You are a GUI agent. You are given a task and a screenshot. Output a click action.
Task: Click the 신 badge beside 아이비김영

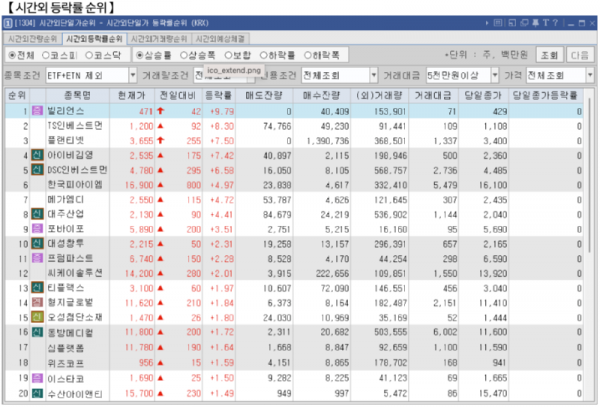pyautogui.click(x=37, y=155)
